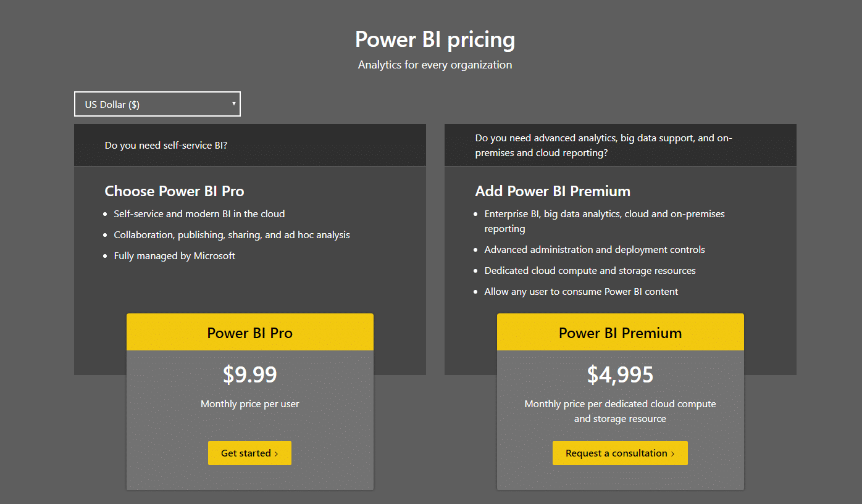This screenshot has height=504, width=862.
Task: Click the Request a consultation button
Action: pos(620,453)
